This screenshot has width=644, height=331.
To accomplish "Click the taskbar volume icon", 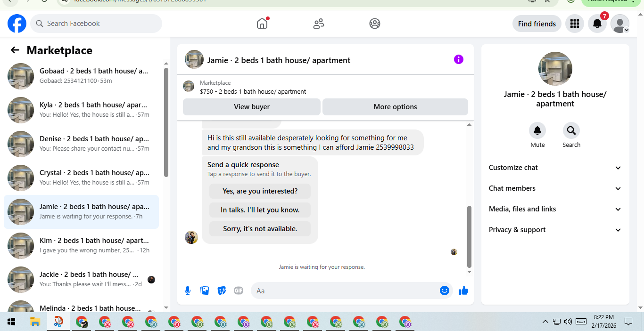I will coord(568,322).
